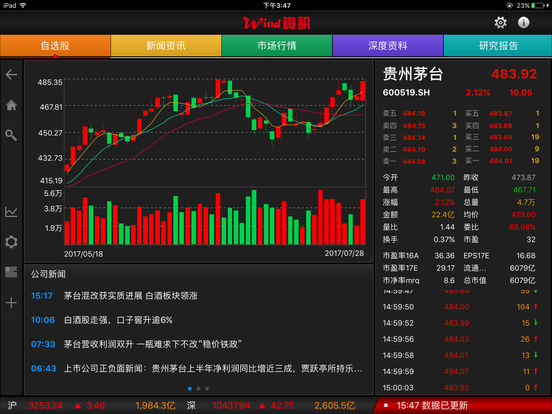Tap the 今开 value 471.00
The width and height of the screenshot is (552, 414).
443,177
